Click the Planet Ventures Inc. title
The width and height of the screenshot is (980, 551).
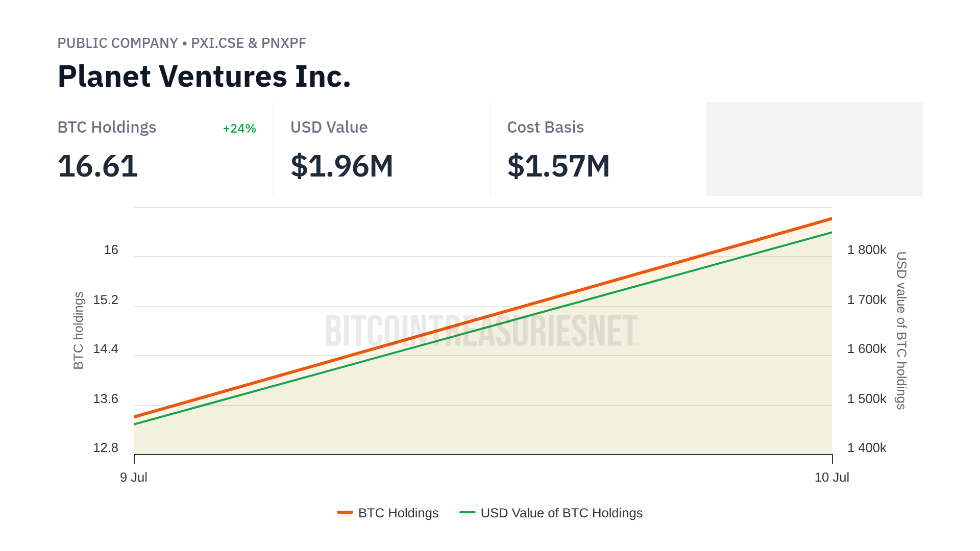204,77
